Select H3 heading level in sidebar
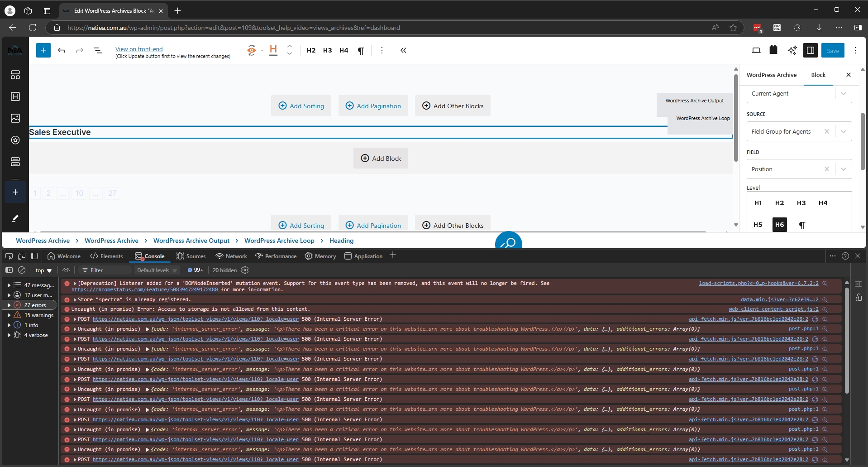 (x=801, y=203)
